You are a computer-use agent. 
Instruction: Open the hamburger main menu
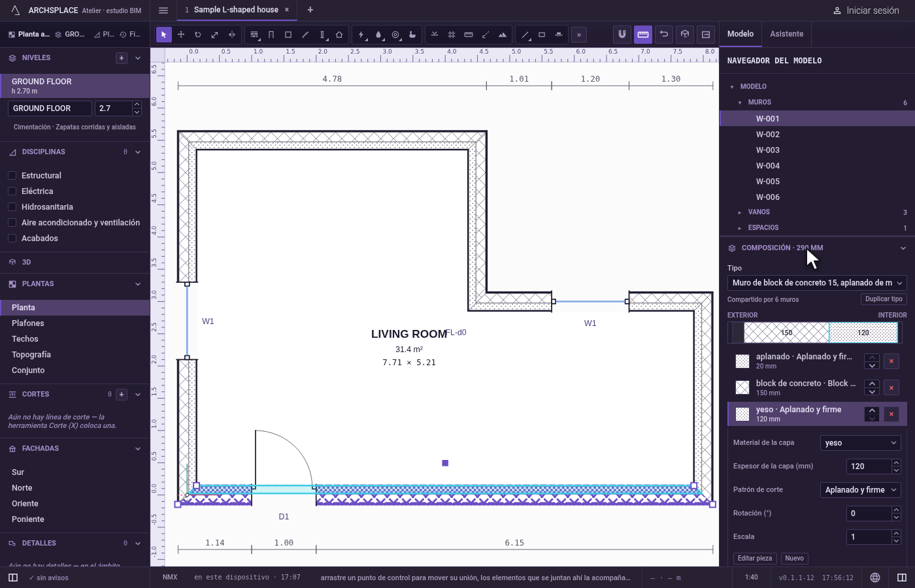point(163,10)
